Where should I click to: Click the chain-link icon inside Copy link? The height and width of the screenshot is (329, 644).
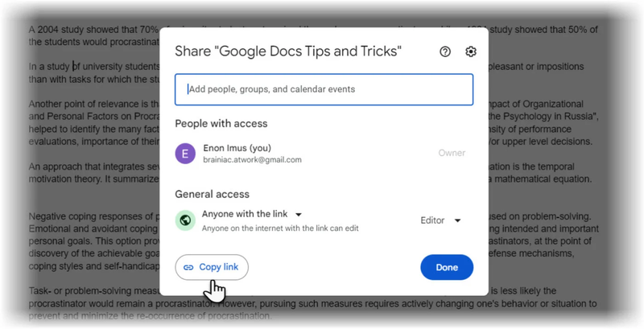point(188,268)
